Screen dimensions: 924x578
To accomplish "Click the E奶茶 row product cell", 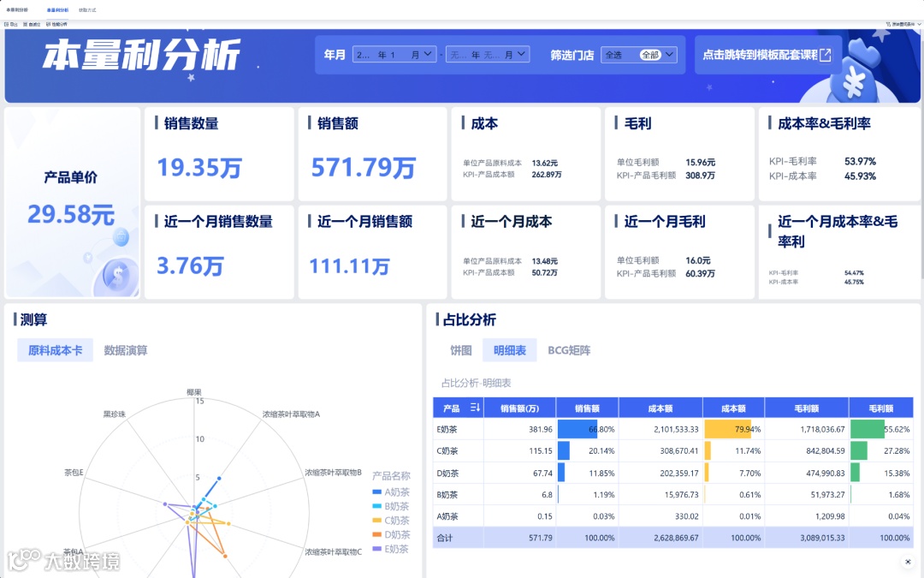I will (x=459, y=429).
